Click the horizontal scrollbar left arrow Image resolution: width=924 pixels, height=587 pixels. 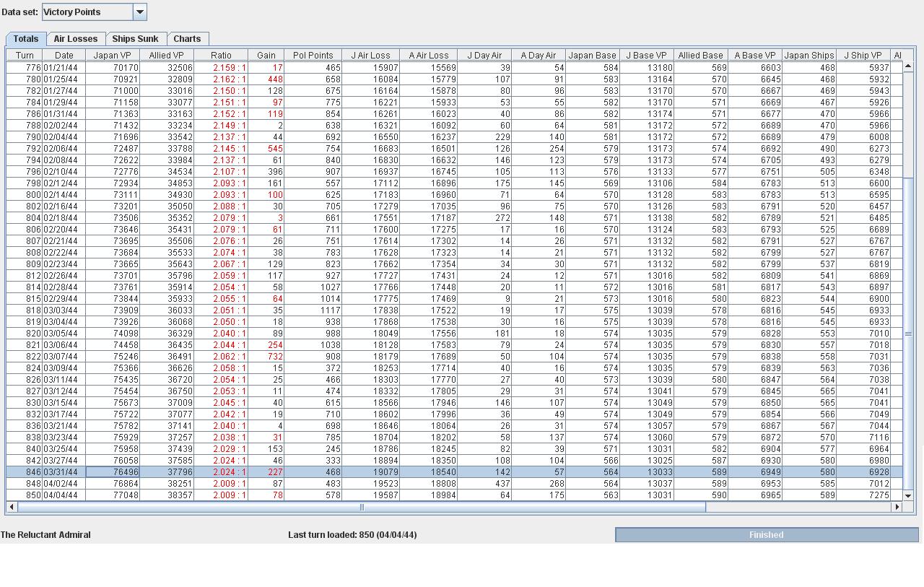(x=12, y=507)
